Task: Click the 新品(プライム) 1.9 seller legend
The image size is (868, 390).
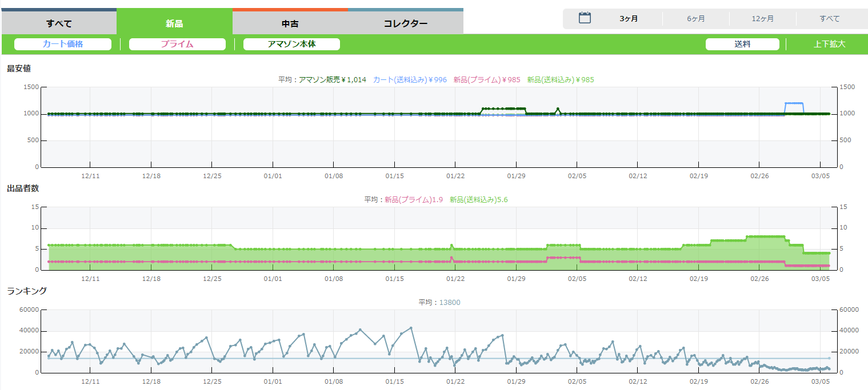Action: pyautogui.click(x=414, y=200)
